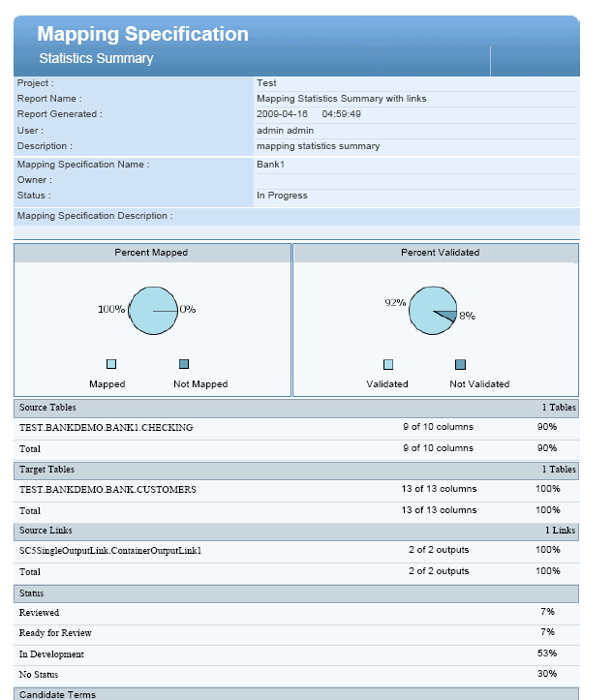Click the Bank1 mapping specification name
The height and width of the screenshot is (700, 612).
coord(270,165)
